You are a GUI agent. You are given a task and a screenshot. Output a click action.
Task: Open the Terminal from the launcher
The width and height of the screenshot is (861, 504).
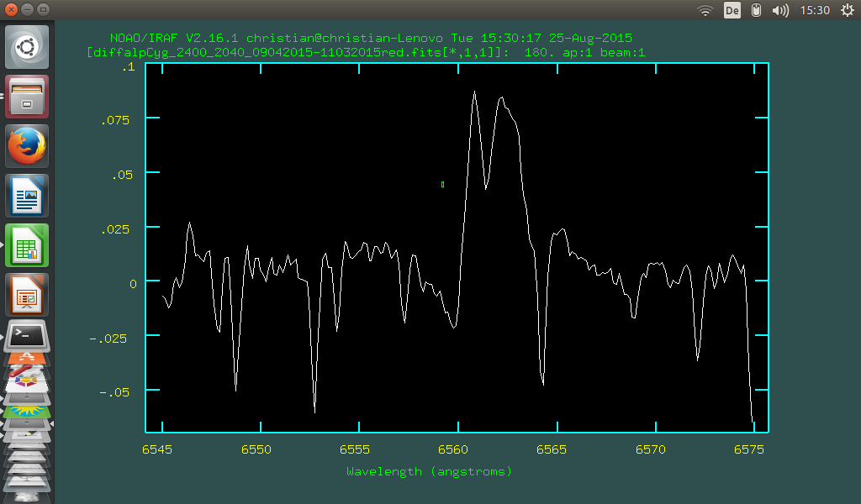point(25,334)
